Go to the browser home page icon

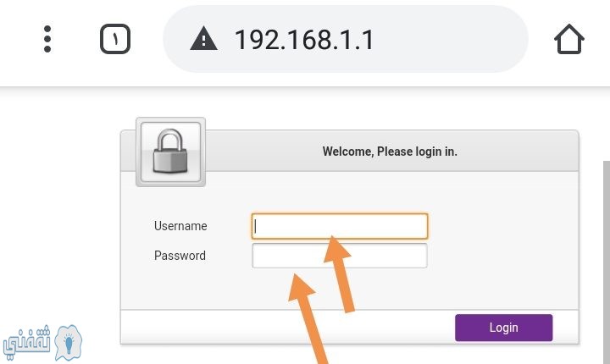click(x=569, y=39)
